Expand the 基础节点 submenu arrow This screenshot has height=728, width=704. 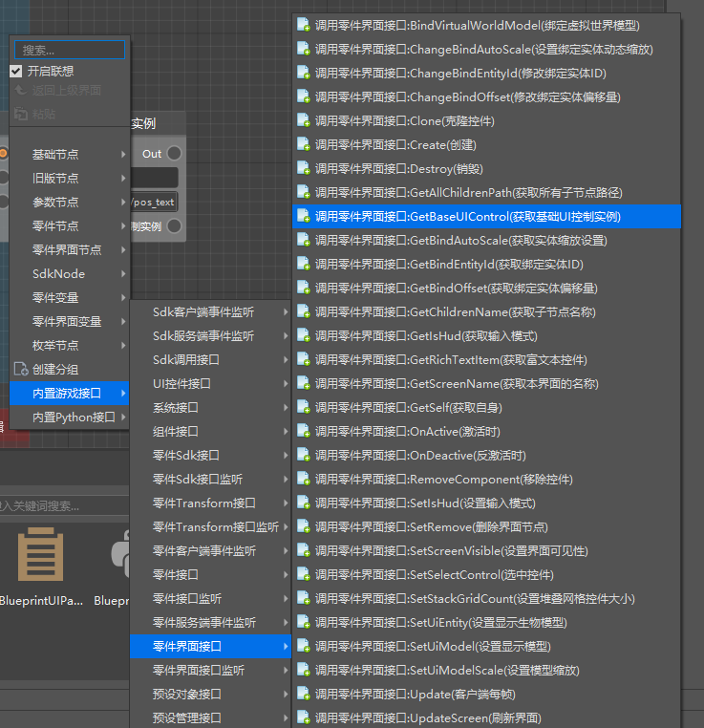tap(123, 155)
